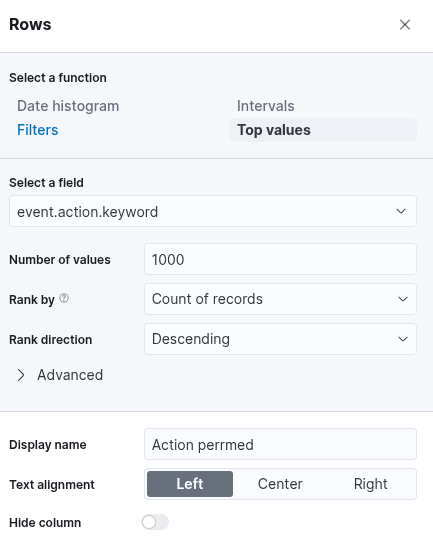Click the Advanced chevron arrow icon
This screenshot has height=537, width=433.
pyautogui.click(x=21, y=375)
